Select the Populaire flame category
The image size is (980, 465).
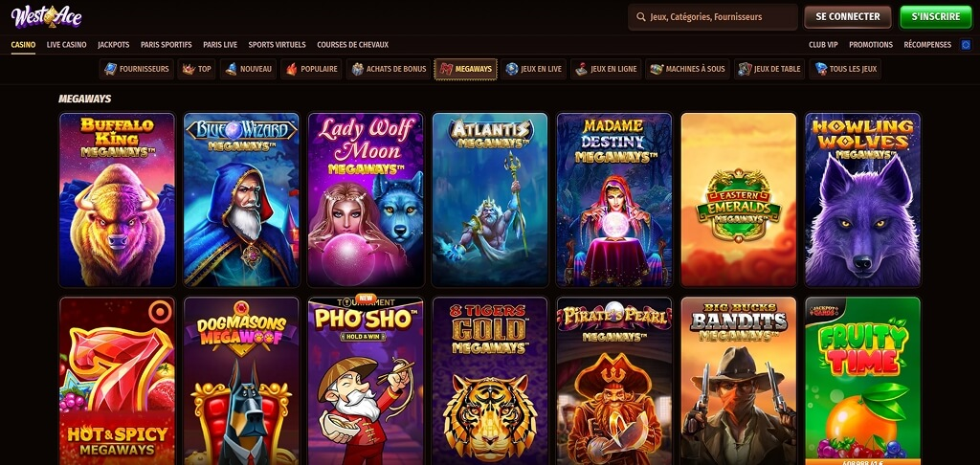311,70
